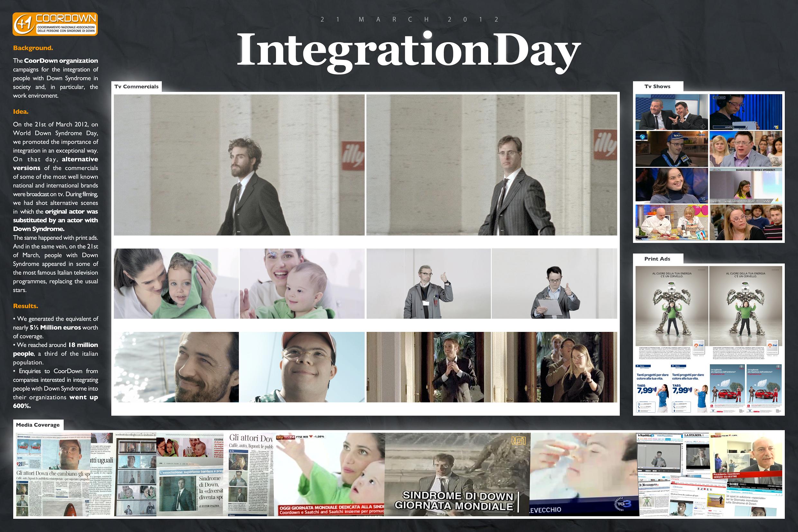Image resolution: width=798 pixels, height=532 pixels.
Task: Click the bold 'alternative versions' text
Action: [55, 163]
